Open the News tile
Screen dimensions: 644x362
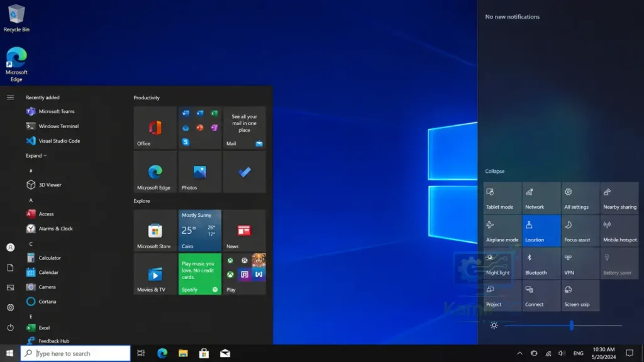point(244,231)
